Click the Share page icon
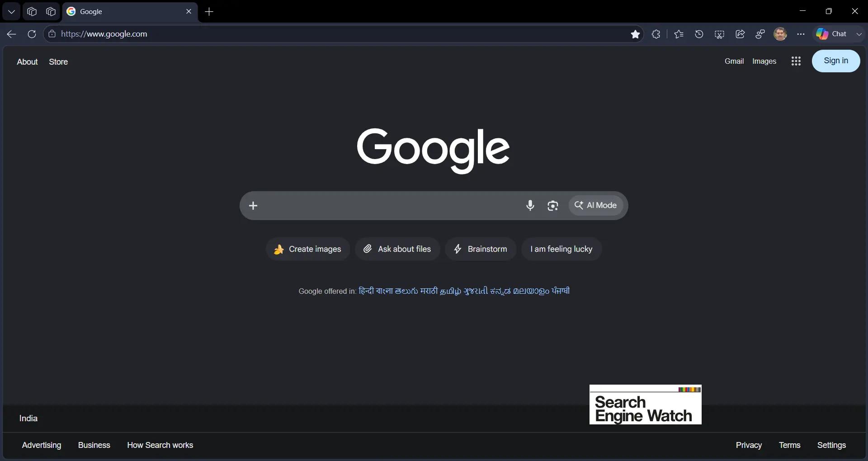 (x=740, y=34)
